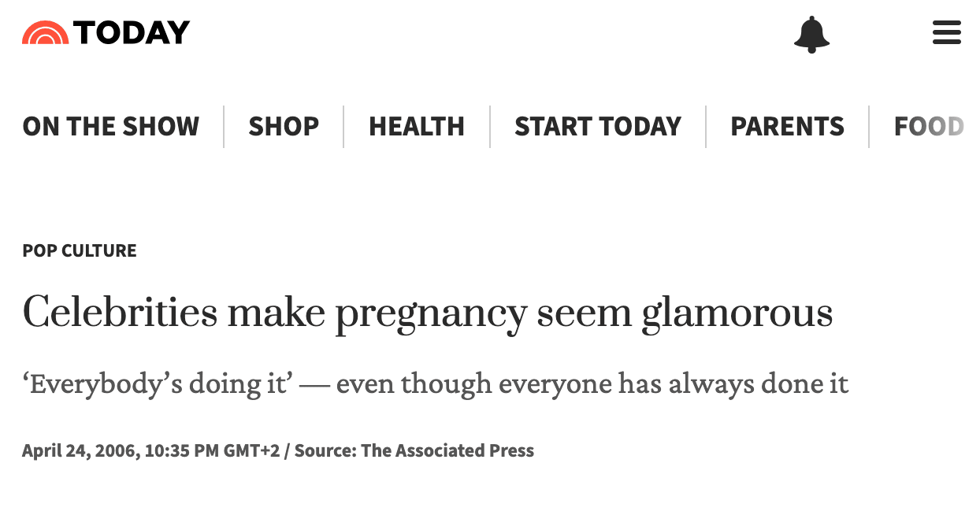
Task: Click the TODAY wordmark text
Action: tap(132, 32)
